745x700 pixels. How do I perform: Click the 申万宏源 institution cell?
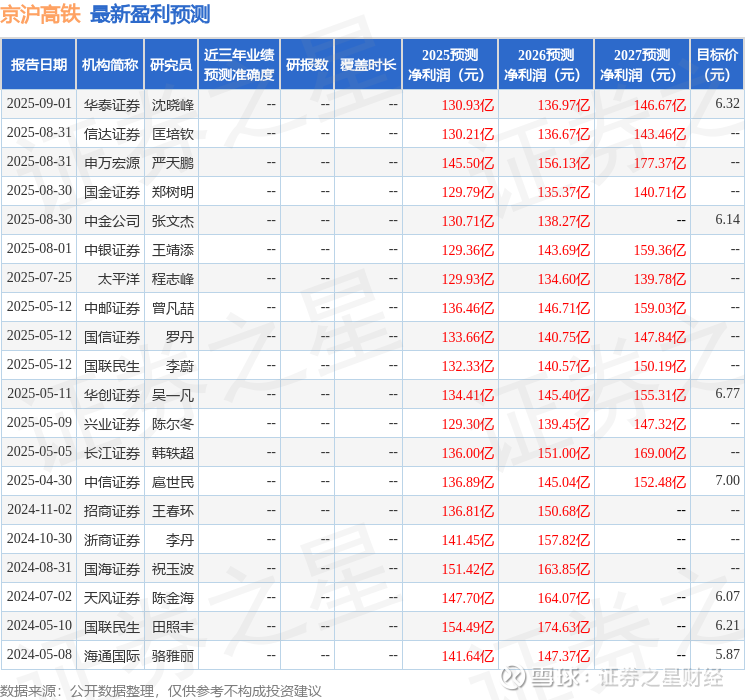pyautogui.click(x=112, y=163)
